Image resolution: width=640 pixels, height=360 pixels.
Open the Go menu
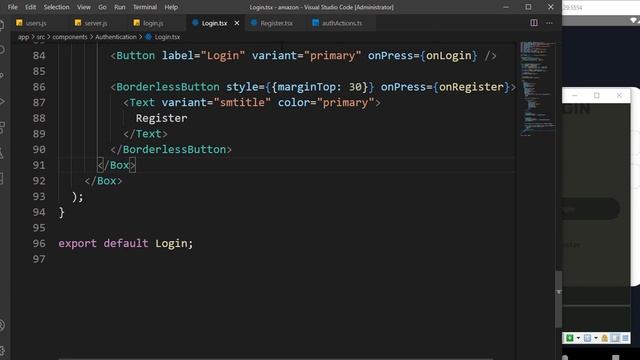tap(102, 7)
